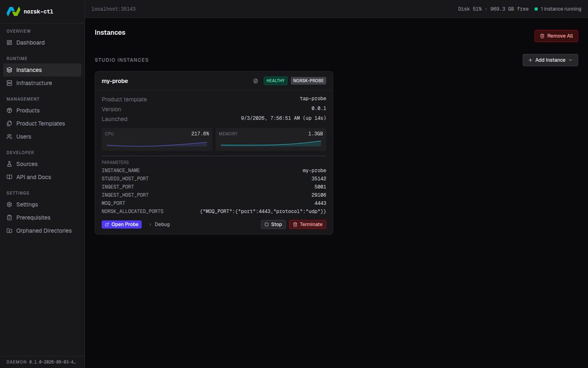This screenshot has height=368, width=588.
Task: Click the Settings gear icon
Action: pos(10,205)
